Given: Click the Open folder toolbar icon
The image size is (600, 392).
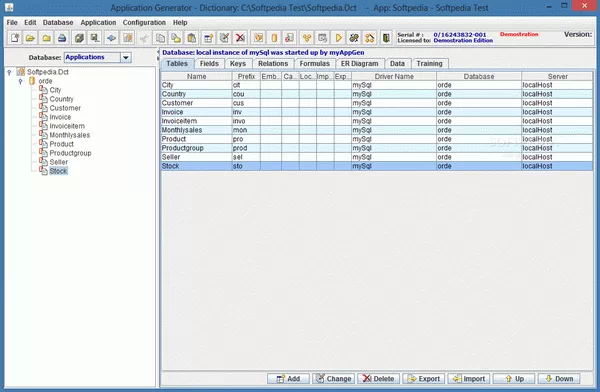Looking at the screenshot, I should click(x=30, y=38).
